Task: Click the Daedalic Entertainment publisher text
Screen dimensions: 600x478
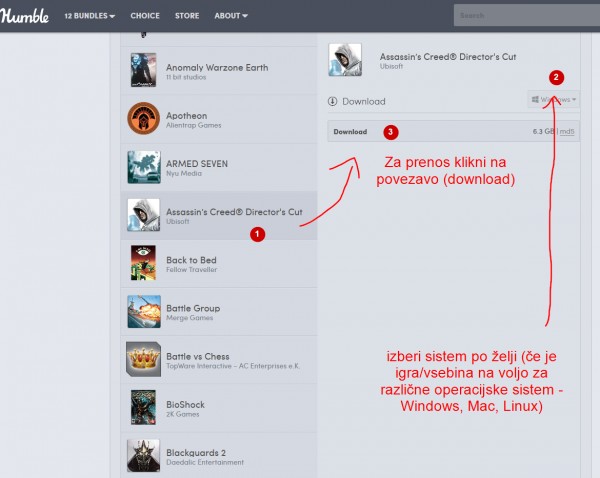Action: 205,462
